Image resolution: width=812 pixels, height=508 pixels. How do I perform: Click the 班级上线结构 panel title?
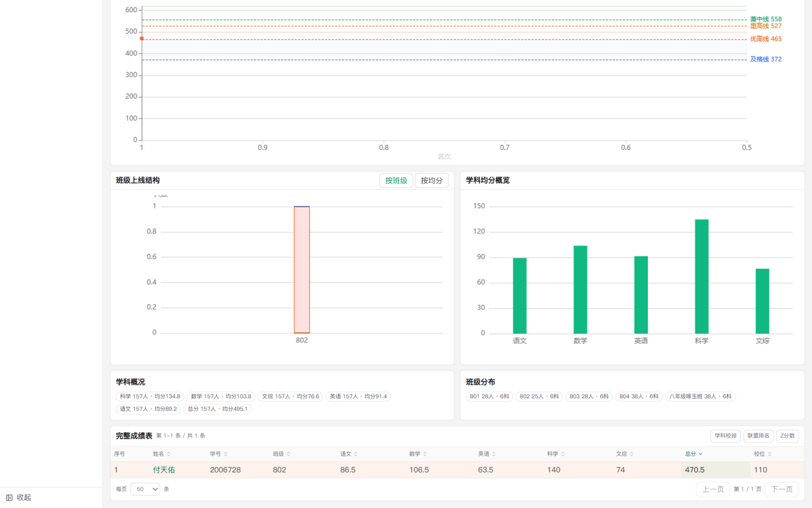(x=138, y=181)
